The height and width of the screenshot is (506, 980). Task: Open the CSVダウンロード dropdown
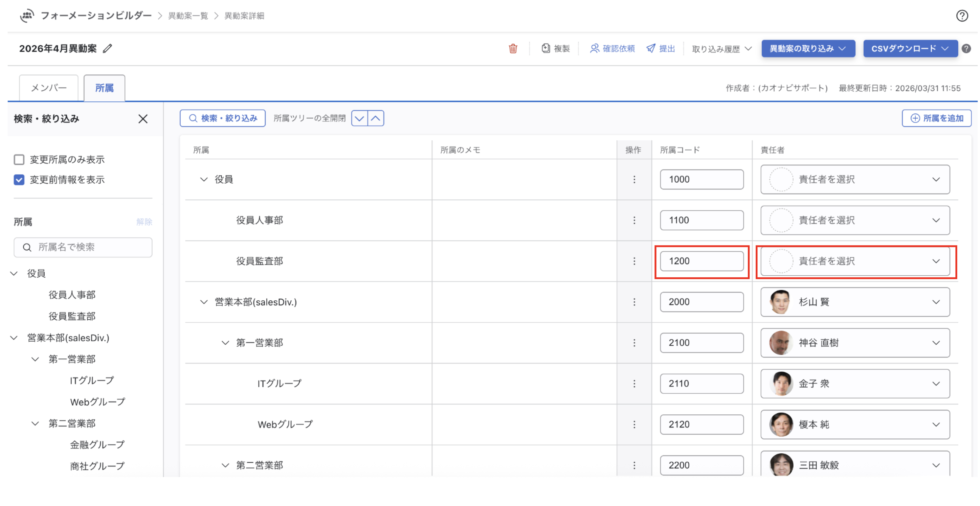click(910, 49)
